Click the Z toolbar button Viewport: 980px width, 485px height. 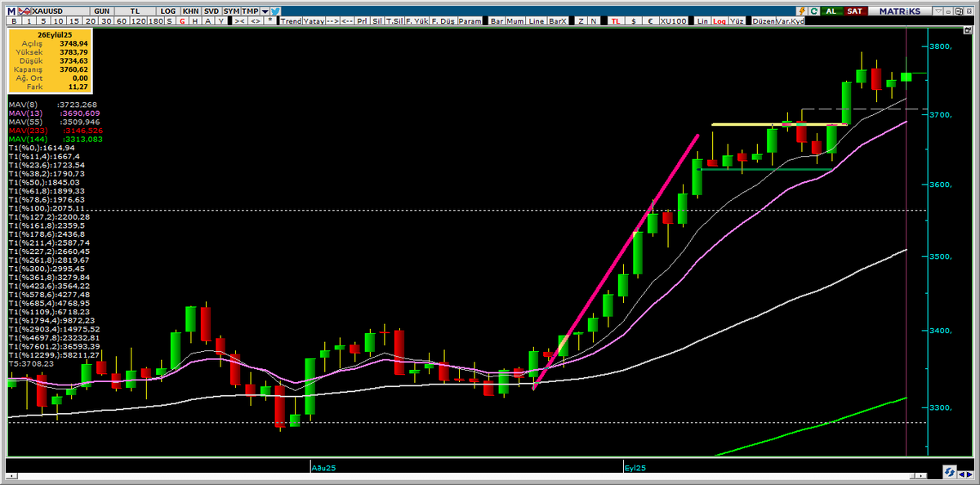(x=581, y=21)
